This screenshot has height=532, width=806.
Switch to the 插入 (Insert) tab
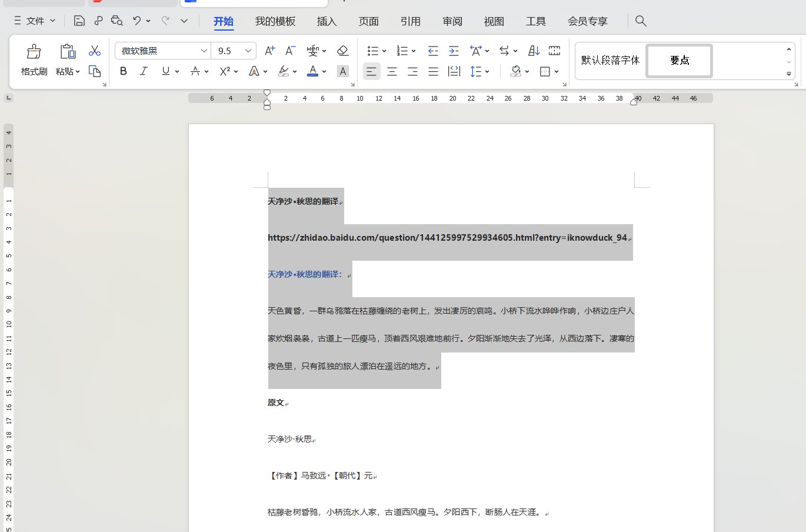[327, 21]
